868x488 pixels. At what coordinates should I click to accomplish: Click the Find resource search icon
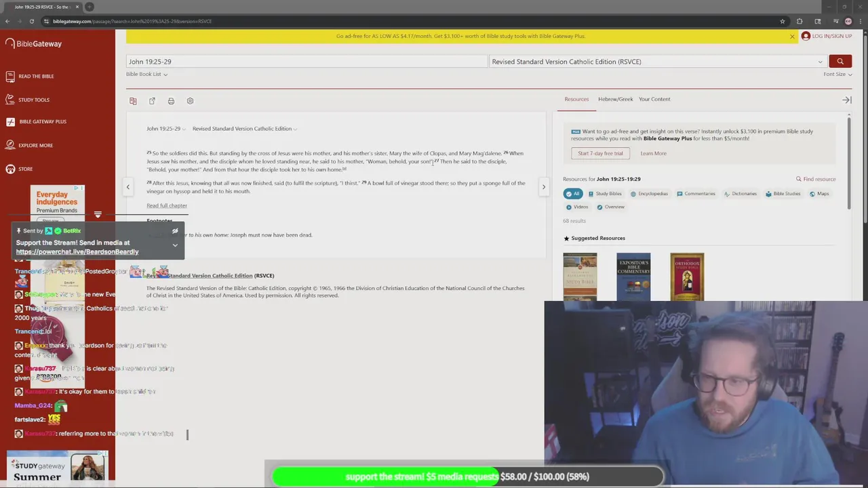pos(799,179)
